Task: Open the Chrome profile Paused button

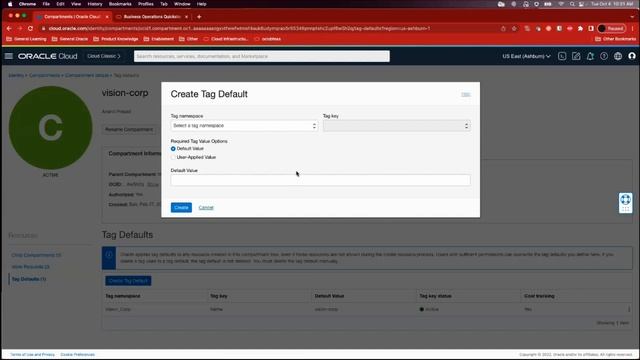Action: pos(611,29)
